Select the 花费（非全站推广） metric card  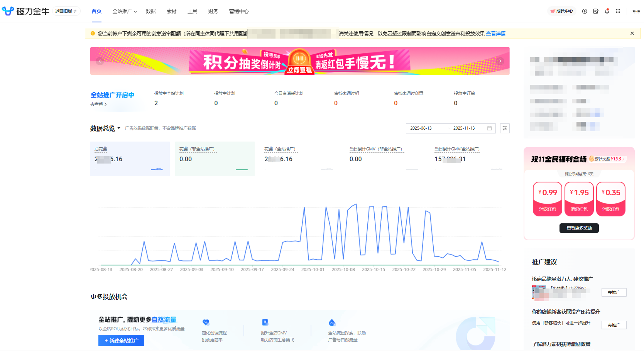click(x=215, y=159)
